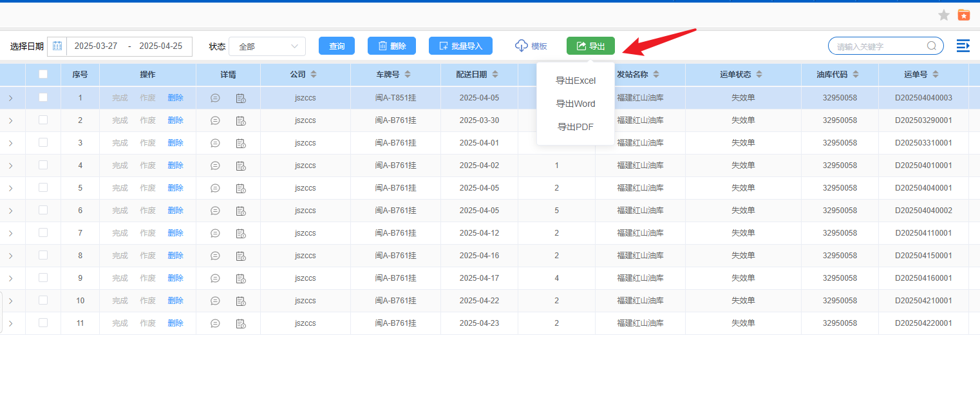980x416 pixels.
Task: Check the checkbox for row 2
Action: (43, 120)
